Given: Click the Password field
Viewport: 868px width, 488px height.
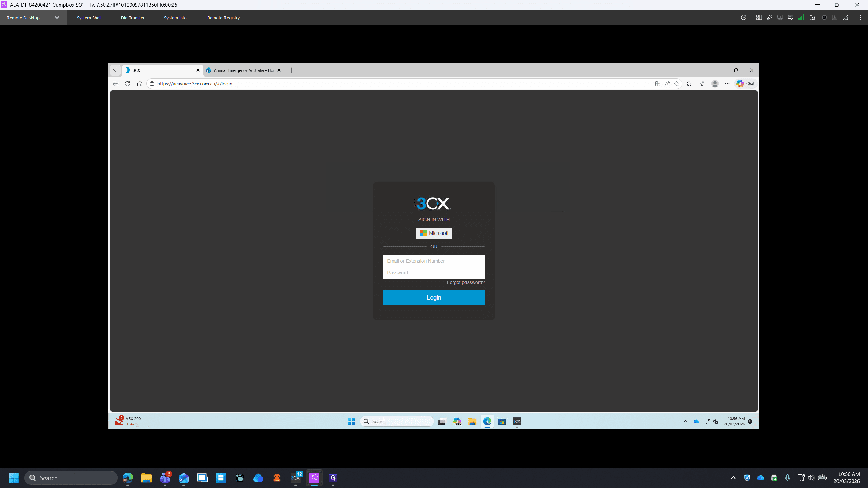Looking at the screenshot, I should (434, 273).
